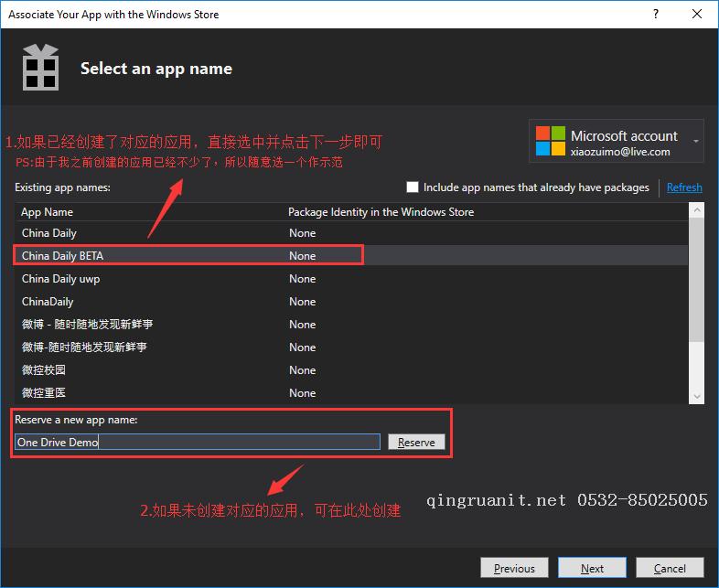Click the help question mark icon

click(656, 15)
